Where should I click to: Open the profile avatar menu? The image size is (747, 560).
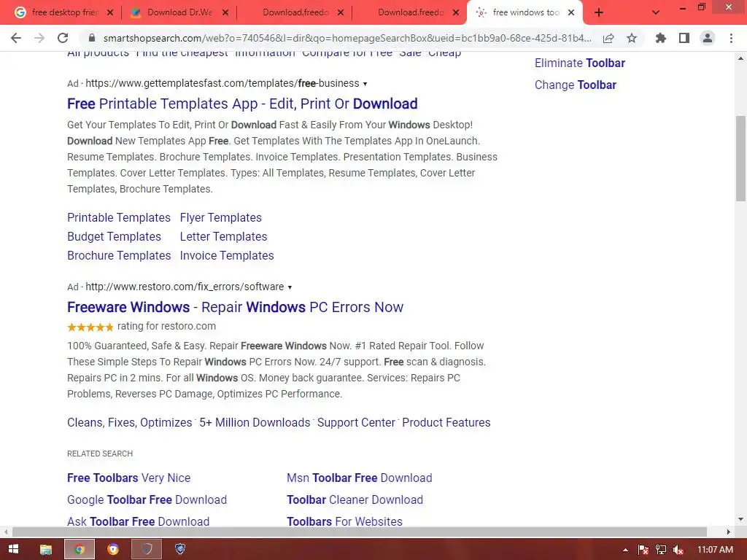click(x=708, y=38)
